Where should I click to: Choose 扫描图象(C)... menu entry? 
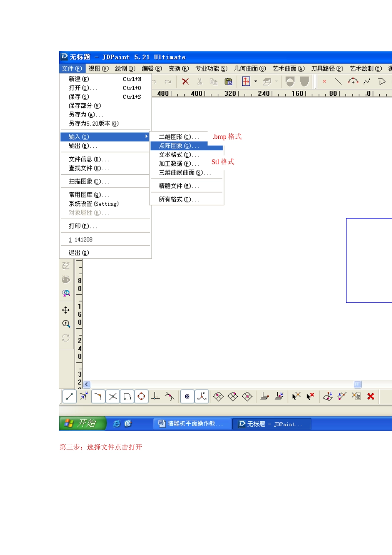[105, 181]
